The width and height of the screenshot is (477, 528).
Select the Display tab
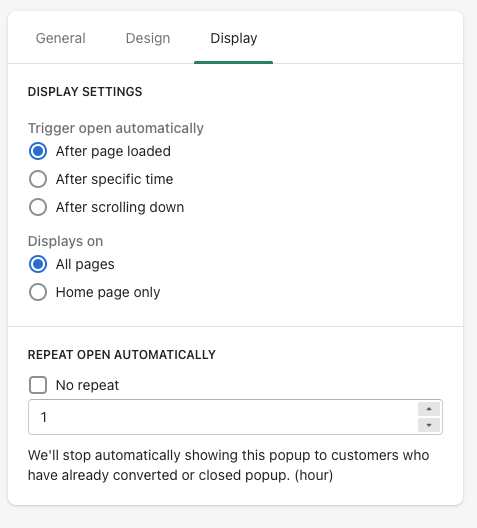(x=234, y=38)
